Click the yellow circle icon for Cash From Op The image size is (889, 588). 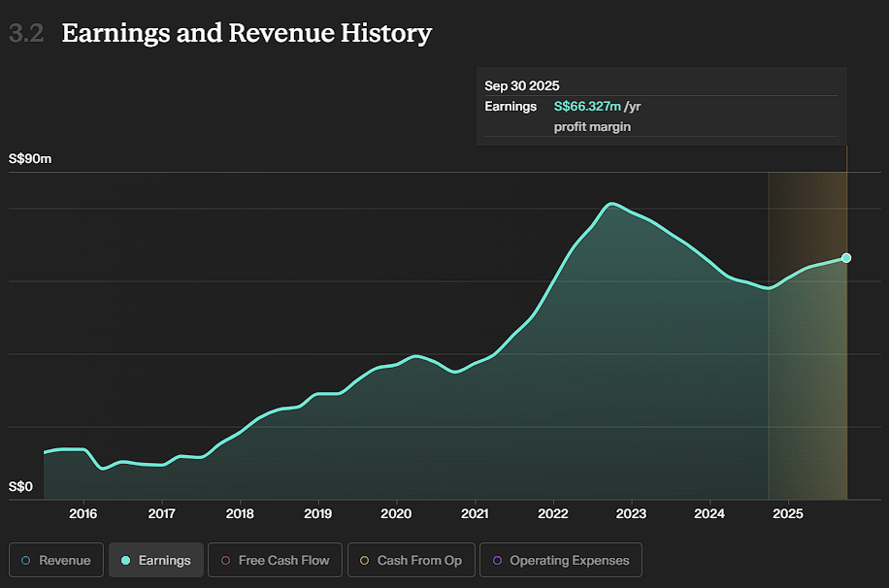click(364, 560)
